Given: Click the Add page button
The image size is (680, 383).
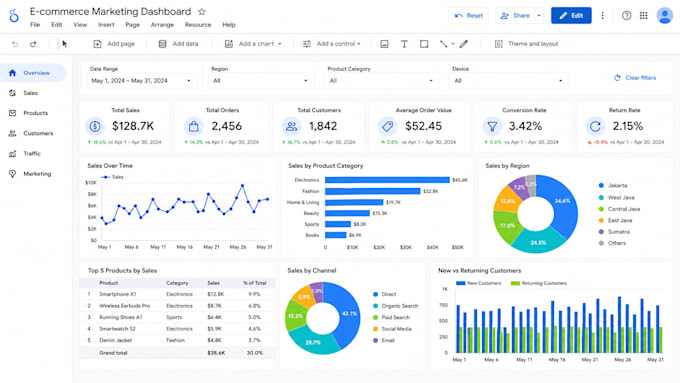Looking at the screenshot, I should [x=114, y=44].
